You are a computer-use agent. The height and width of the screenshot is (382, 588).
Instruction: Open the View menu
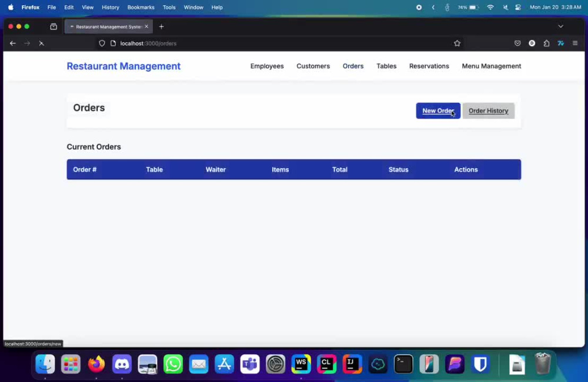tap(88, 7)
